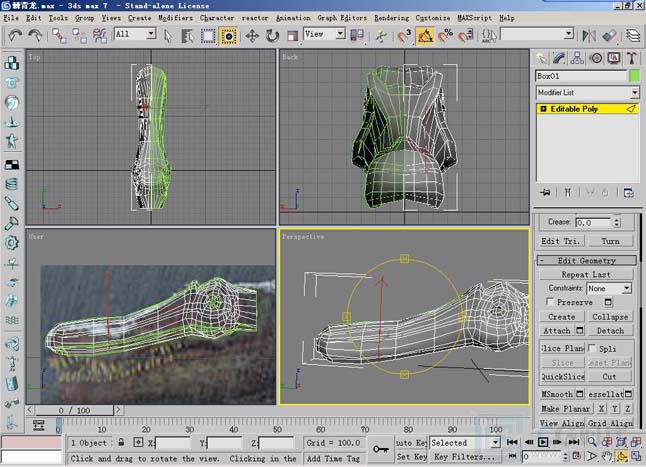Screen dimensions: 646x467
Task: Enable the Preserve checkbox
Action: tap(550, 302)
